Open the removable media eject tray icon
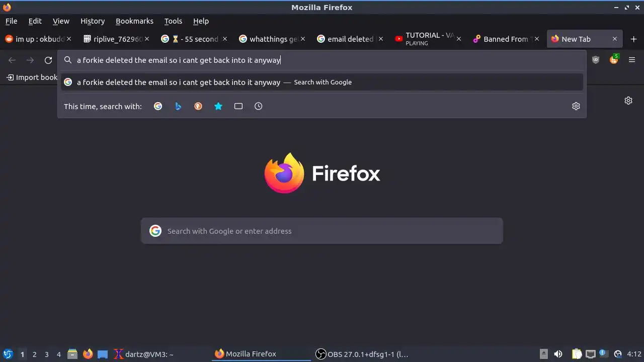644x362 pixels. click(544, 354)
